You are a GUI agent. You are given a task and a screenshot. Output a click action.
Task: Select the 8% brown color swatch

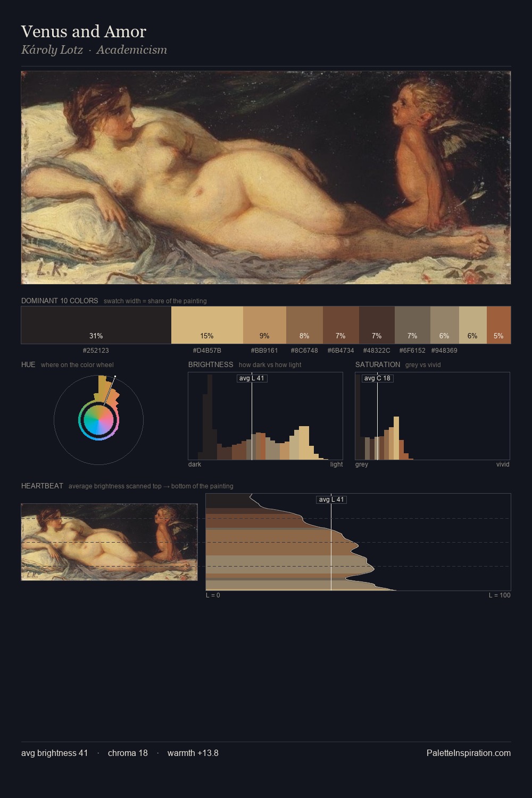304,325
